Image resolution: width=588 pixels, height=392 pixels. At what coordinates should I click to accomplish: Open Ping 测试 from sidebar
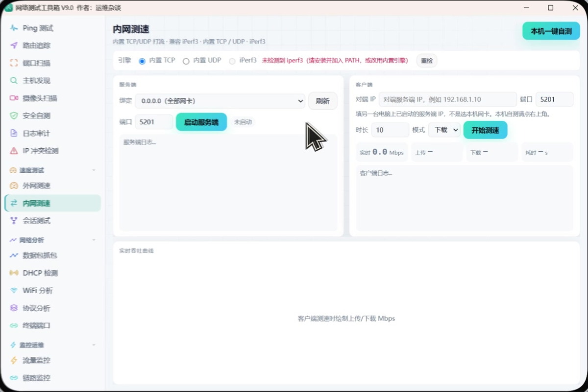[52, 28]
